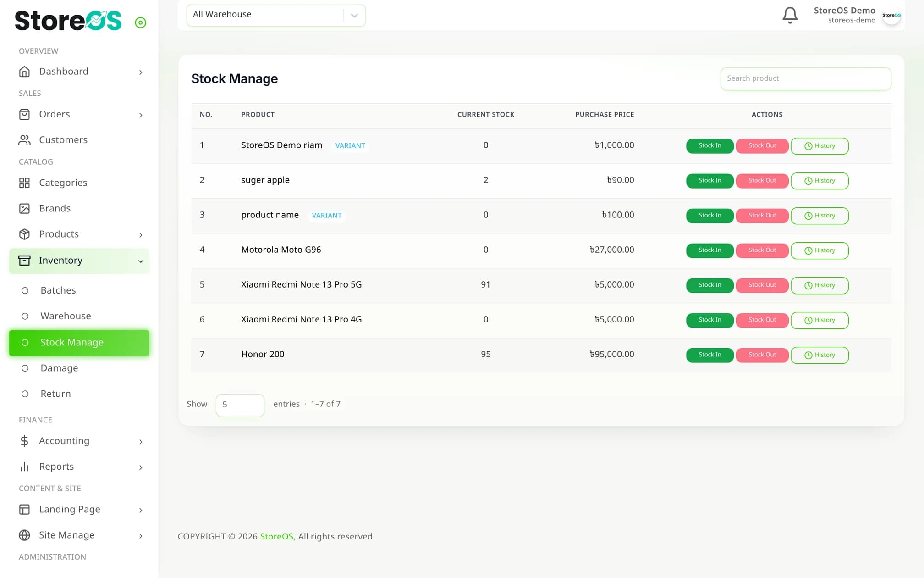
Task: Click the Search product field
Action: tap(806, 78)
